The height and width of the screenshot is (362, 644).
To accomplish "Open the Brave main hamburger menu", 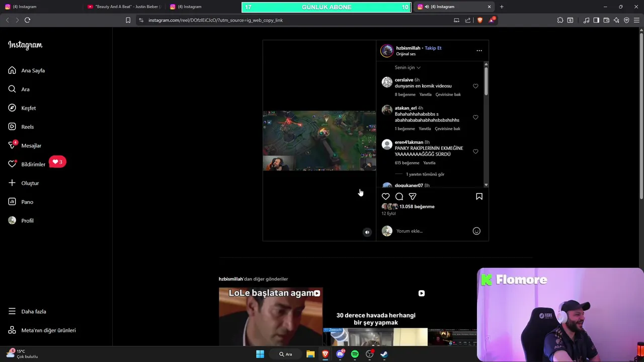I will [636, 20].
